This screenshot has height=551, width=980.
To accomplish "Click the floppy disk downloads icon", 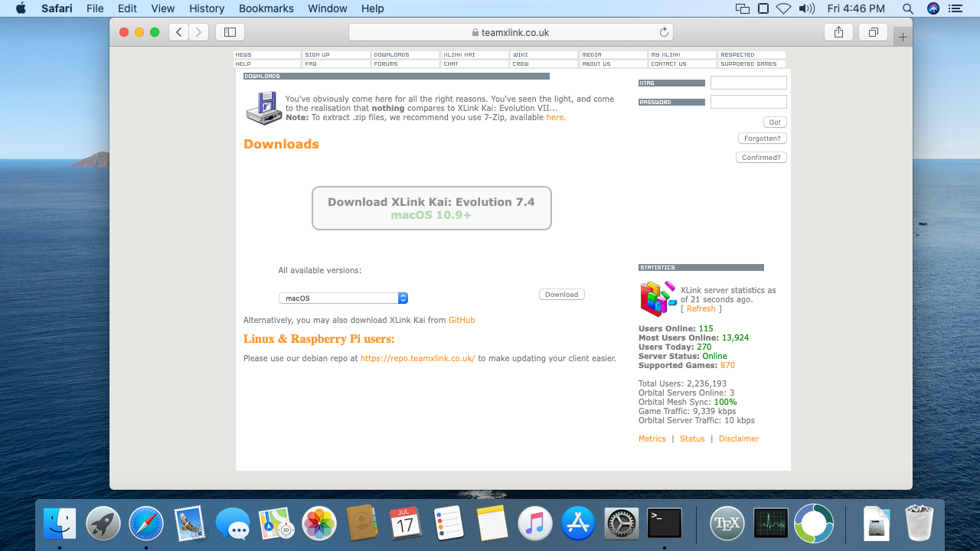I will 263,108.
